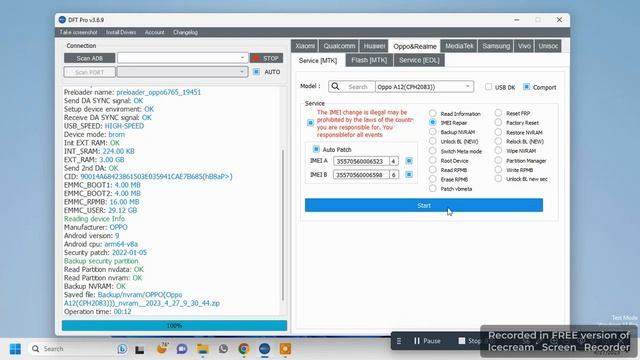
Task: Select the Read RPMB option
Action: click(x=433, y=169)
